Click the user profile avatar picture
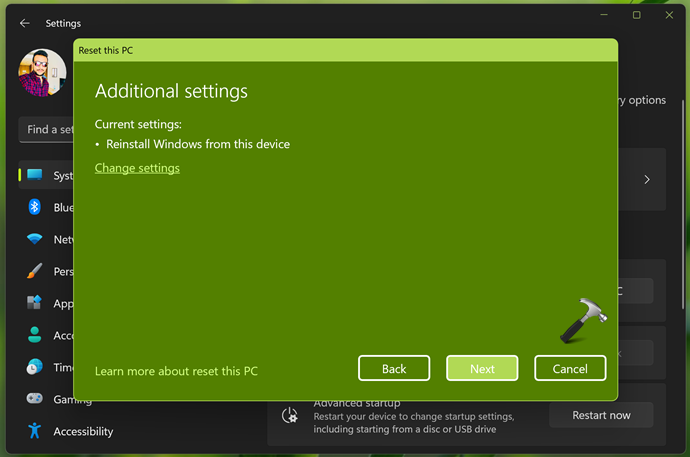 point(42,73)
